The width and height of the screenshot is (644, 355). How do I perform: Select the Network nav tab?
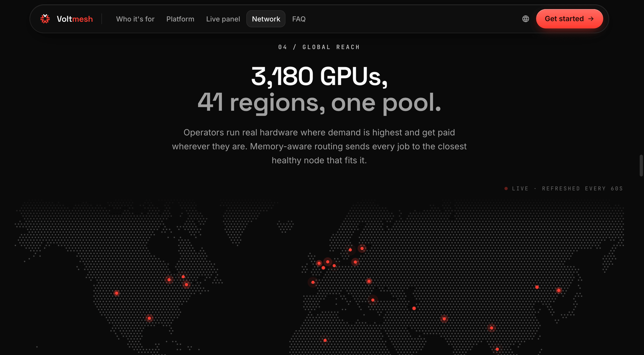pos(266,19)
